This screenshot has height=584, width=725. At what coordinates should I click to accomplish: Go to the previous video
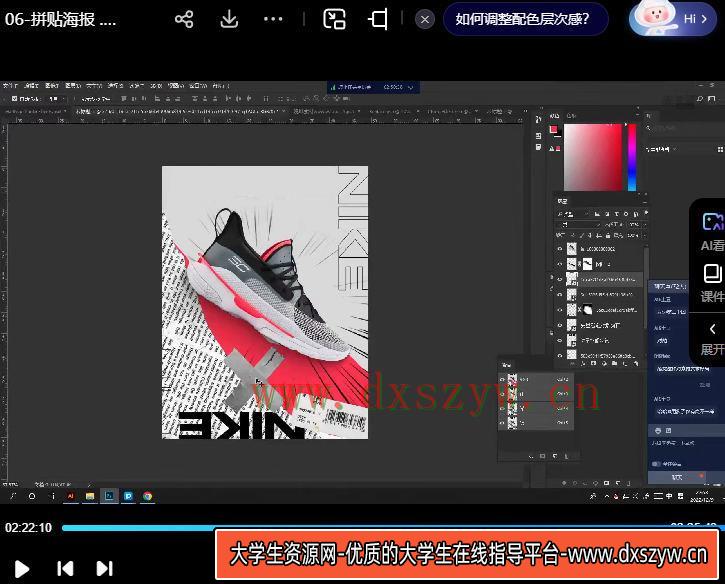coord(65,569)
